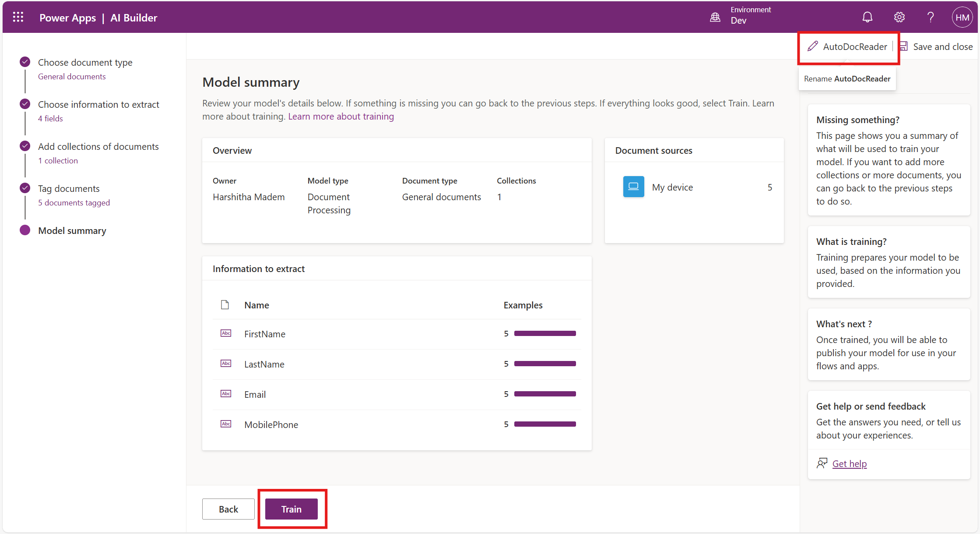Click the Email examples progress bar

[x=544, y=394]
